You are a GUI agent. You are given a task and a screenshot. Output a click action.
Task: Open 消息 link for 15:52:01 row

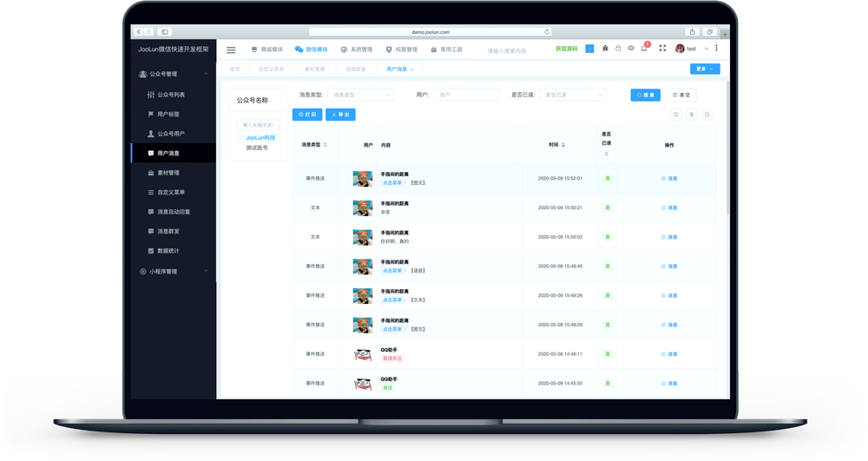[x=669, y=179]
